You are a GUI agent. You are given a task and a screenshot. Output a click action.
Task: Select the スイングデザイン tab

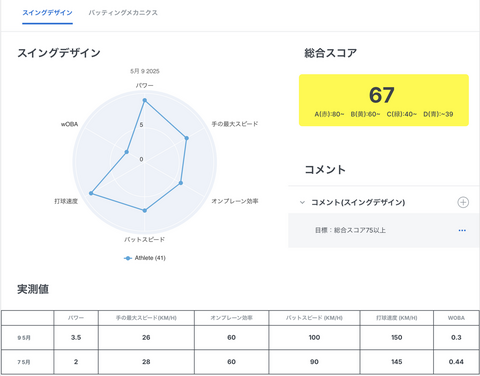47,13
